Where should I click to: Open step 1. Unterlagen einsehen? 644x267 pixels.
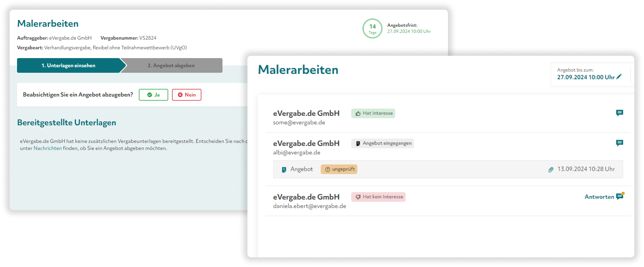(68, 65)
